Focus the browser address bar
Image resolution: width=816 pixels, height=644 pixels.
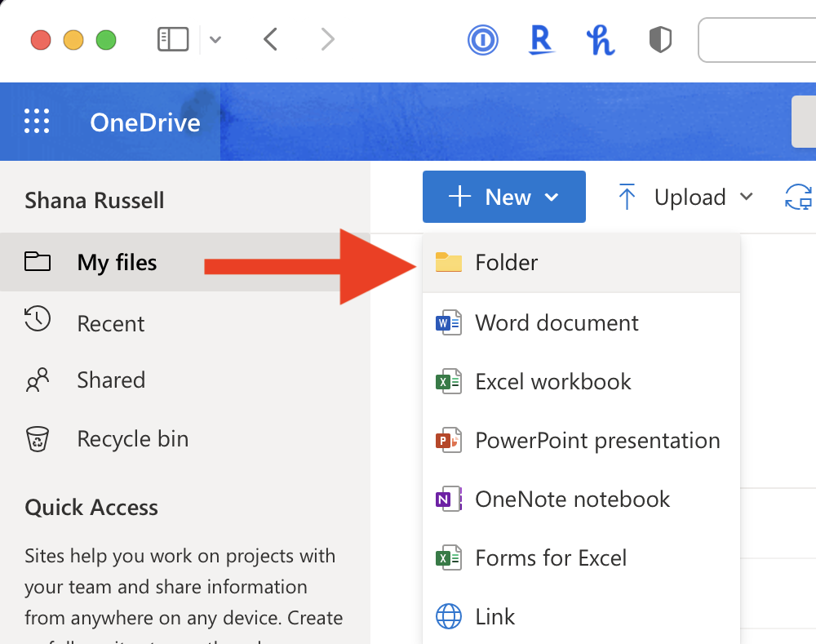757,40
